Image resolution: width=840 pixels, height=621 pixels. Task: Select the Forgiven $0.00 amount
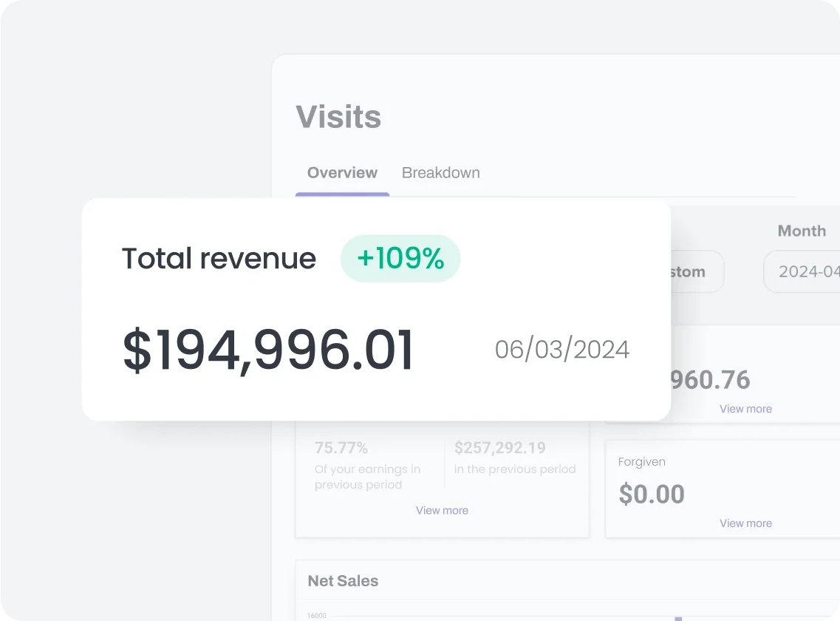(x=652, y=494)
